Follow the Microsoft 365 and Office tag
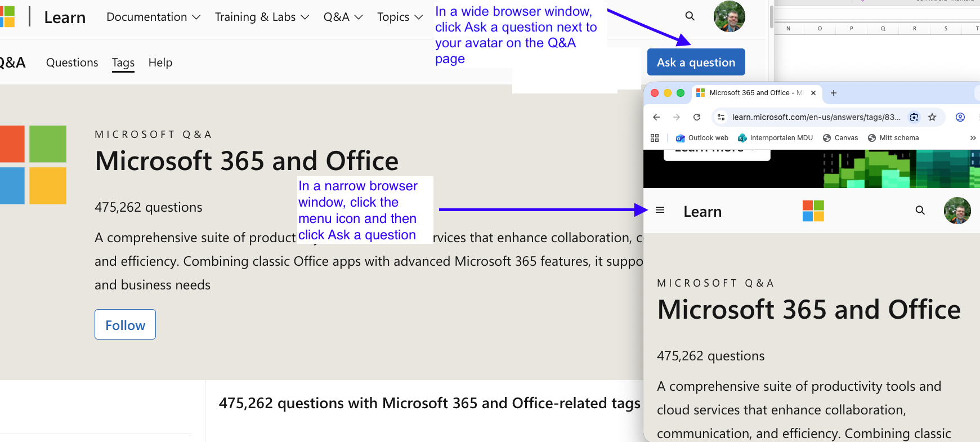This screenshot has height=442, width=980. 125,324
